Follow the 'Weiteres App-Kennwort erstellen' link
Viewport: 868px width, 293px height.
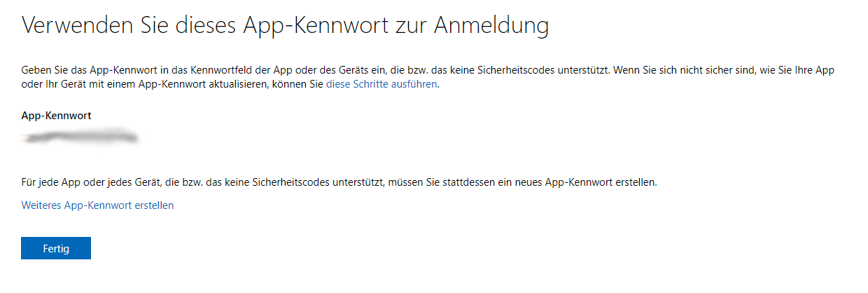tap(97, 205)
